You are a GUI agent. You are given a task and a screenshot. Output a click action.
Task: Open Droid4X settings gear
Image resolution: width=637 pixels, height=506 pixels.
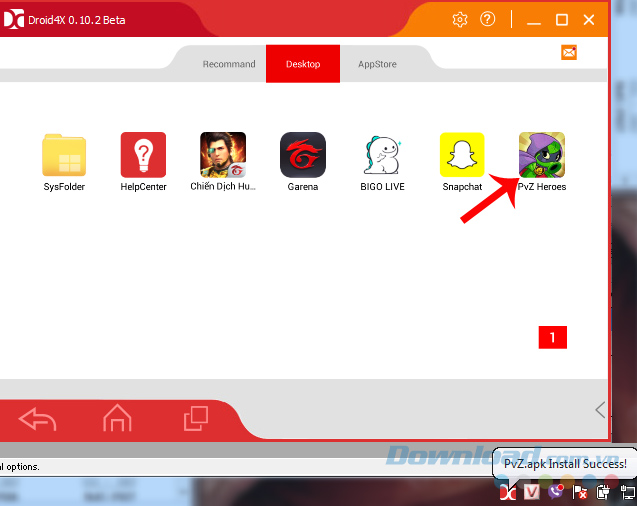coord(460,19)
